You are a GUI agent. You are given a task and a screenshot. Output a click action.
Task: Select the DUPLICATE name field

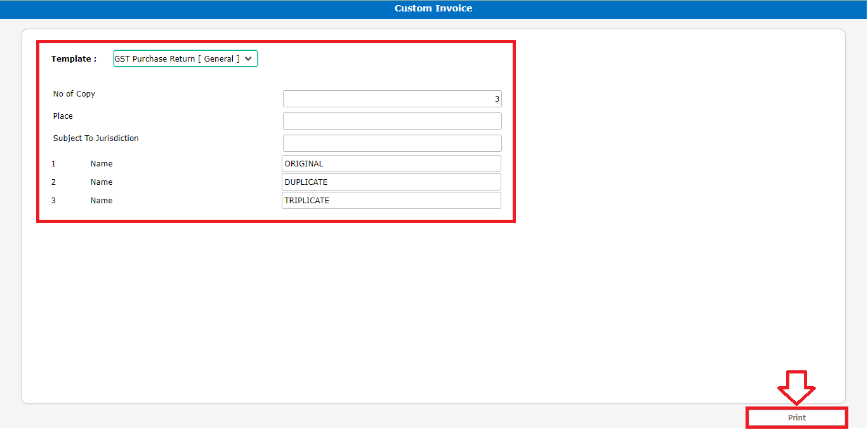click(x=391, y=182)
